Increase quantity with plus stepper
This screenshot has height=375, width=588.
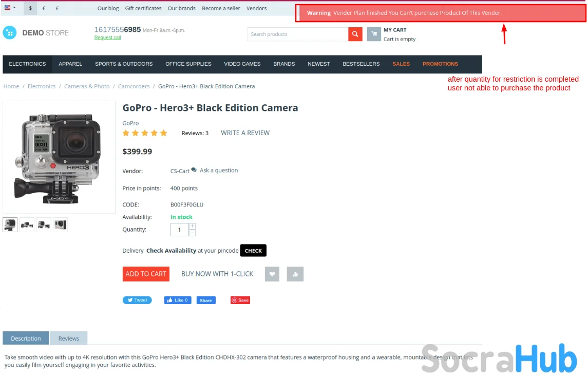tap(193, 226)
